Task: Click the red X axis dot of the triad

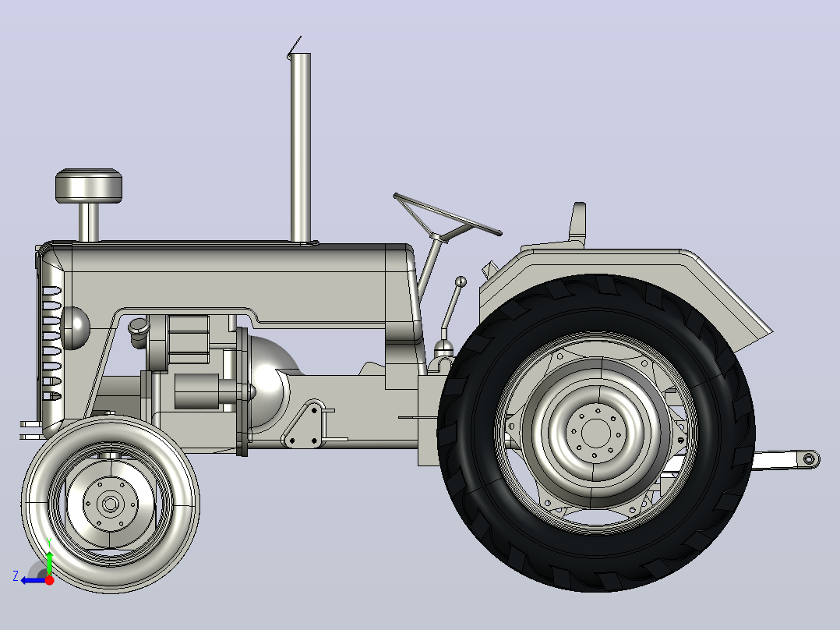Action: [49, 580]
